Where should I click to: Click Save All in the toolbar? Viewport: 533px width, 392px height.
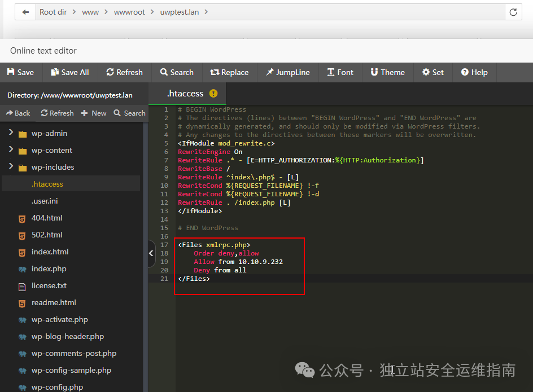[70, 72]
